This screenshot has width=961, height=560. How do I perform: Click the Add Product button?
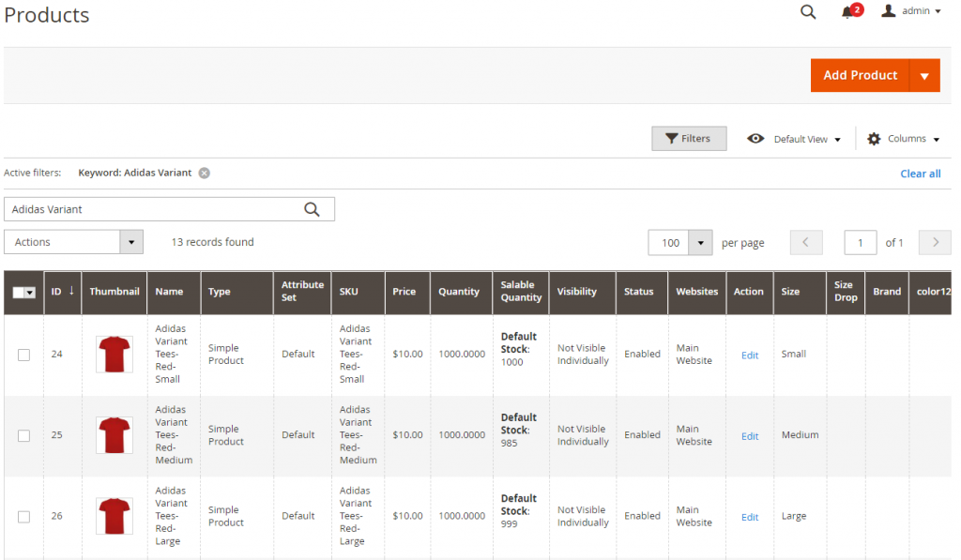(861, 75)
